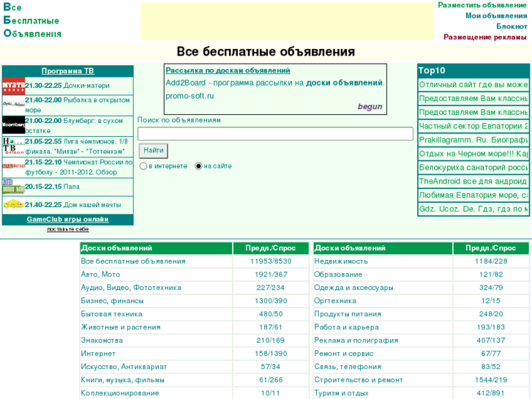Open Мои объявления link
The image size is (532, 399).
point(496,15)
